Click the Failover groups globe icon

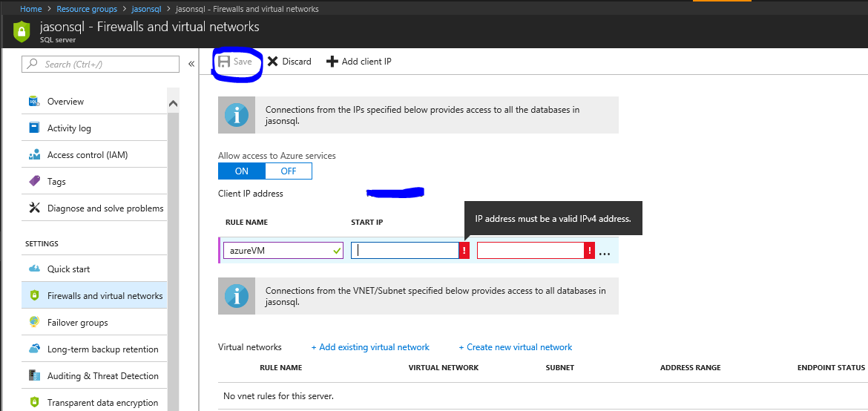point(34,323)
